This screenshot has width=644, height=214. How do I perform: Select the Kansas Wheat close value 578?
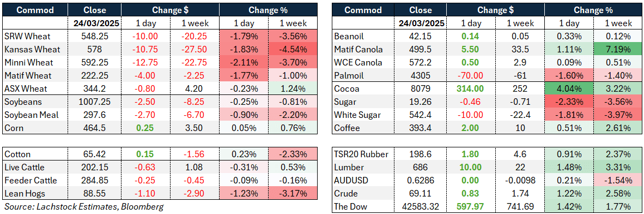click(x=95, y=49)
